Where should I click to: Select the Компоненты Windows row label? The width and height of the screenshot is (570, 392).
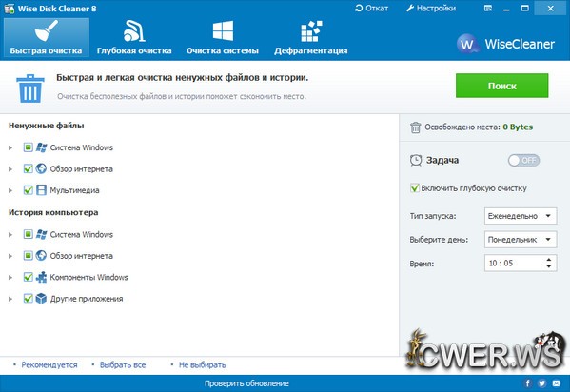89,277
